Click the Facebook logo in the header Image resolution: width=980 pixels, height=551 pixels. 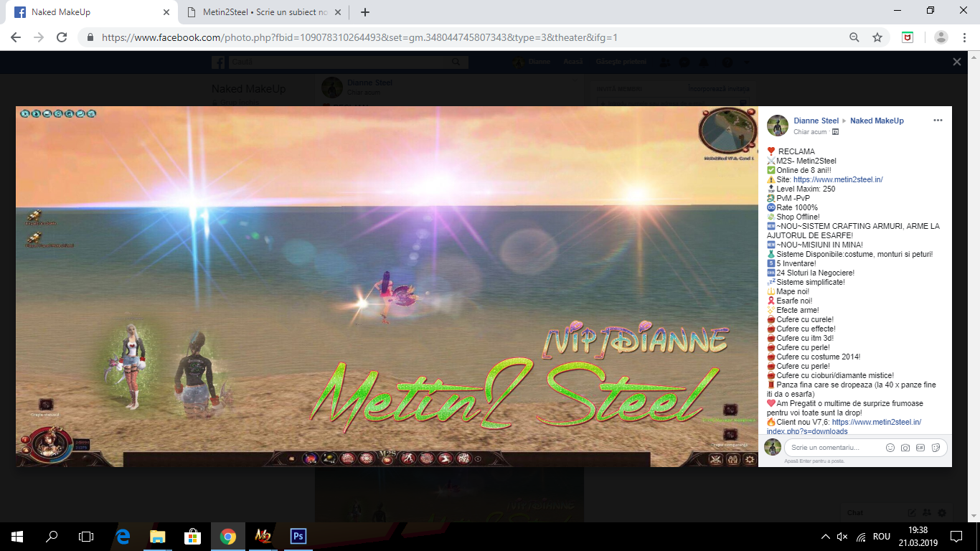tap(218, 62)
